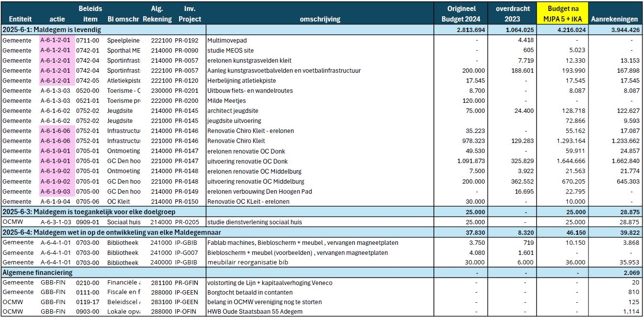Select beleidsitem 0903-00
This screenshot has width=644, height=317.
click(88, 312)
